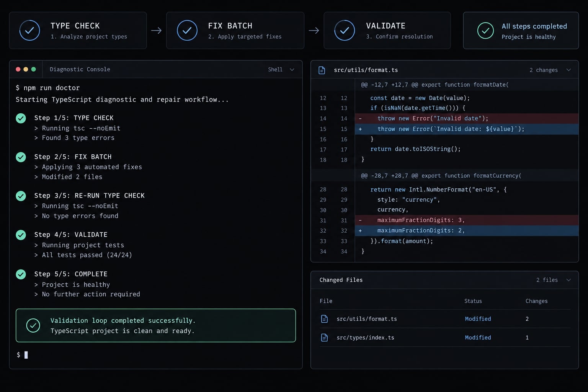Click the All steps completed status card
This screenshot has height=392, width=588.
[x=521, y=30]
